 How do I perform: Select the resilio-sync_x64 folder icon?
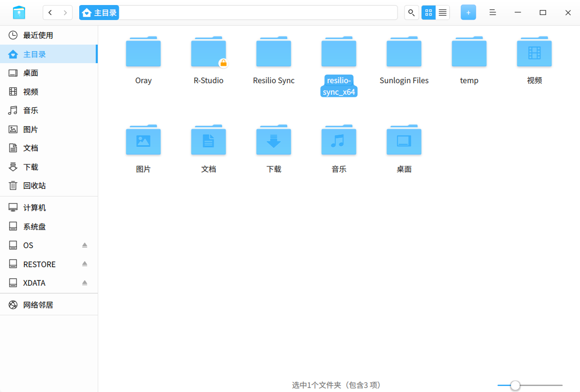338,52
